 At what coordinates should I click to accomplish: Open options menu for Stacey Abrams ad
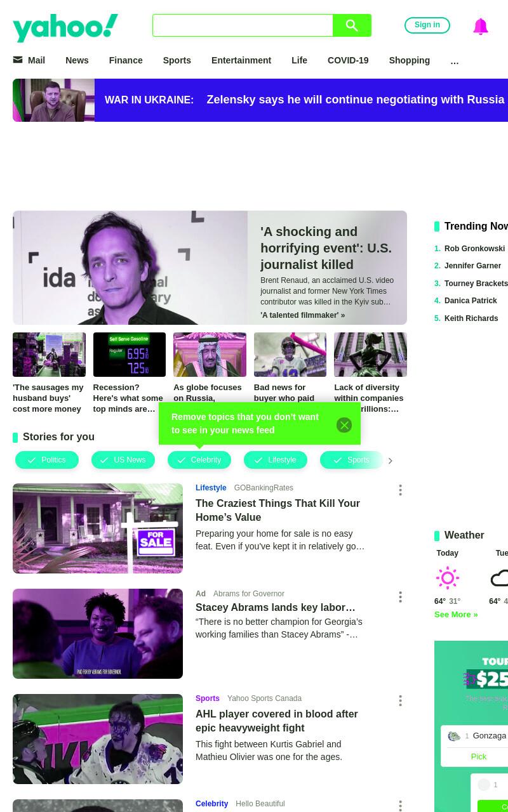click(x=400, y=597)
